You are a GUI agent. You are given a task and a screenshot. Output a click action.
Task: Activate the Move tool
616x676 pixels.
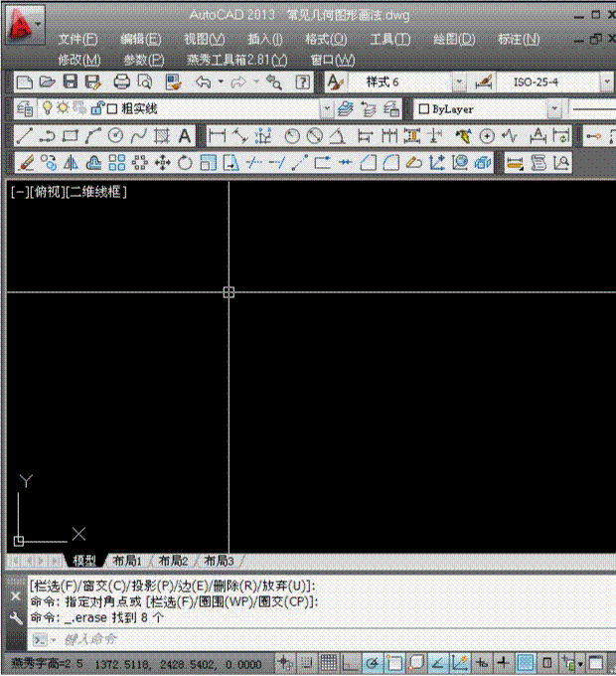pos(162,163)
